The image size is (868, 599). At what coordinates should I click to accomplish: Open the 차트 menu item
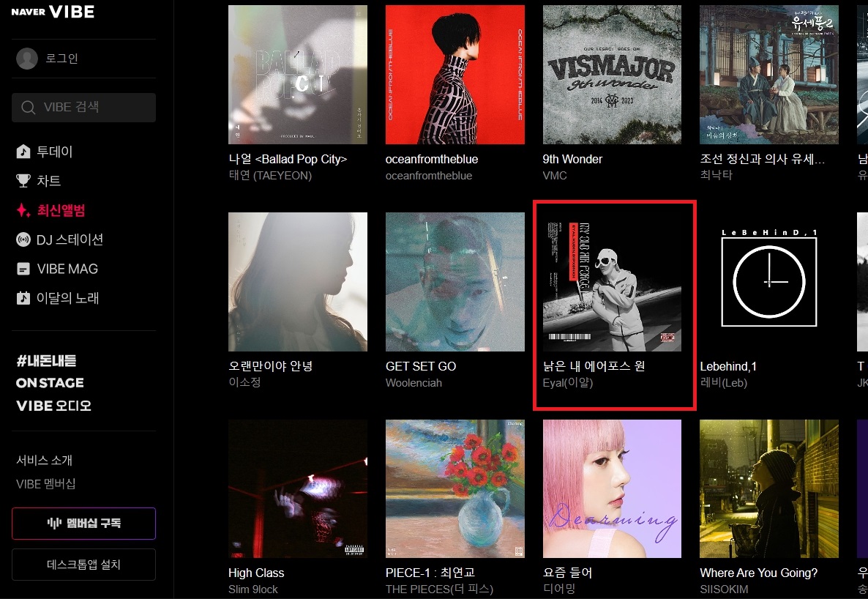click(x=49, y=181)
